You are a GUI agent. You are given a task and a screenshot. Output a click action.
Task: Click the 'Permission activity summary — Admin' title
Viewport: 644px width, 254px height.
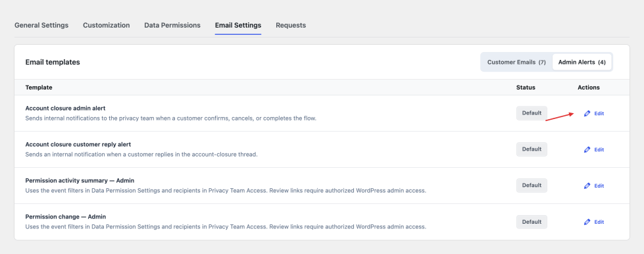click(x=80, y=180)
